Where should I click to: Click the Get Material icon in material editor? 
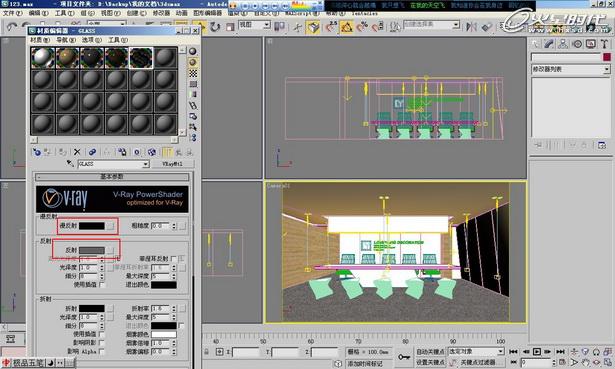tap(37, 152)
